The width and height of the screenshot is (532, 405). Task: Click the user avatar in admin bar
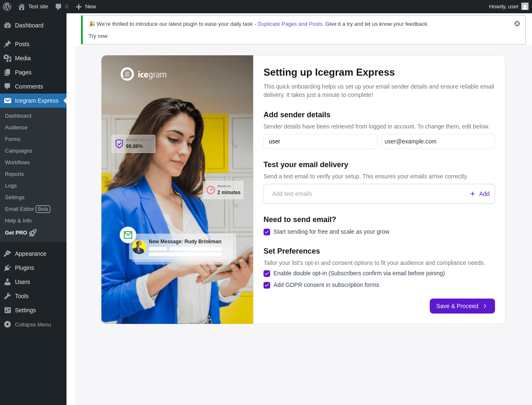(x=525, y=6)
